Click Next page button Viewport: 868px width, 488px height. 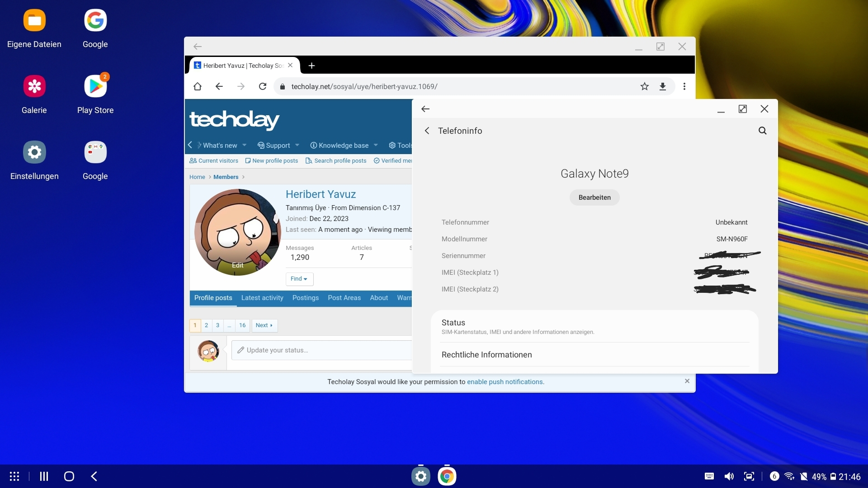tap(264, 325)
